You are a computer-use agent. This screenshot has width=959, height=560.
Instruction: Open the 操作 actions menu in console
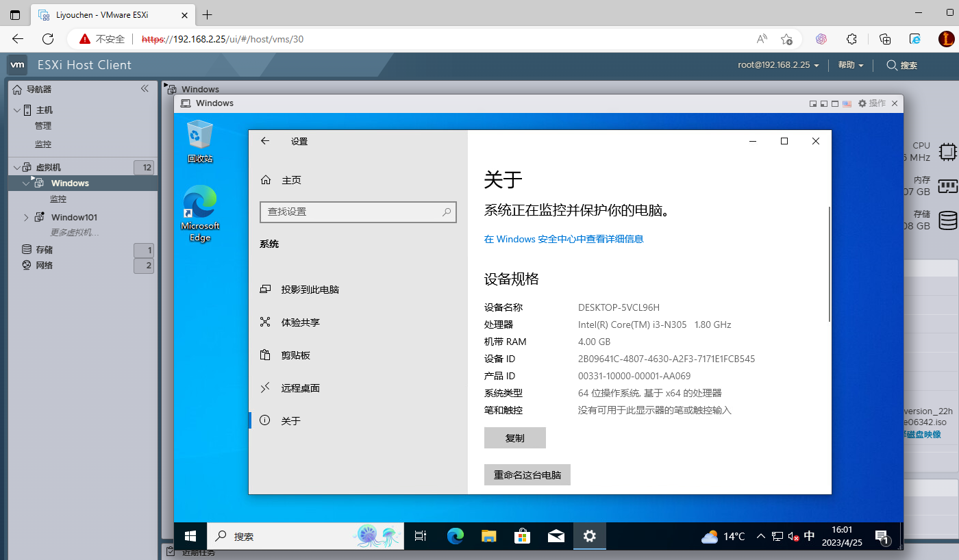[x=871, y=103]
